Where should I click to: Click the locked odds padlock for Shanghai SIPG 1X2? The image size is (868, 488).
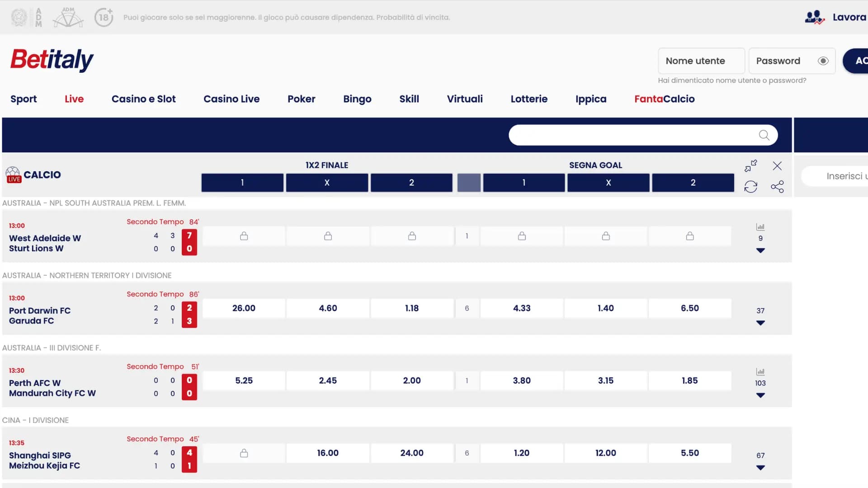(244, 453)
